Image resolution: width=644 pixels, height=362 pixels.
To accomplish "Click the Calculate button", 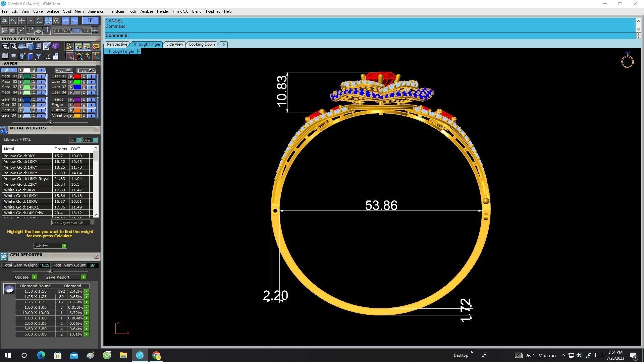I will pos(50,246).
